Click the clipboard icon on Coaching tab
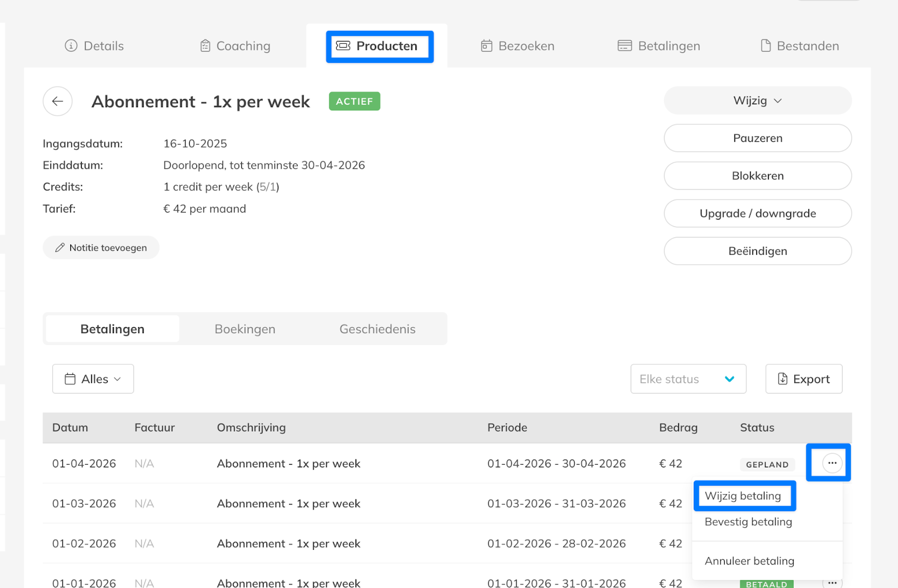 tap(205, 46)
